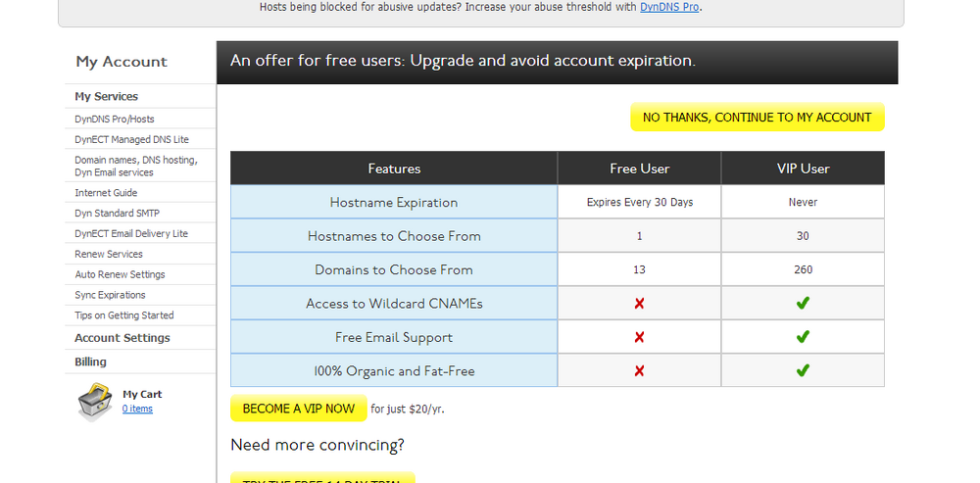This screenshot has height=483, width=980.
Task: Click the for just $20/yr. text
Action: point(408,410)
